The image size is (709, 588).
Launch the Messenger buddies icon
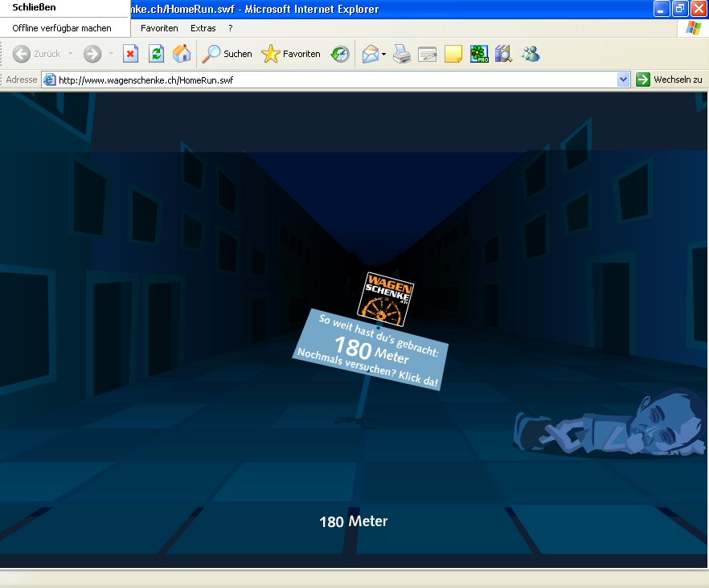(x=531, y=54)
